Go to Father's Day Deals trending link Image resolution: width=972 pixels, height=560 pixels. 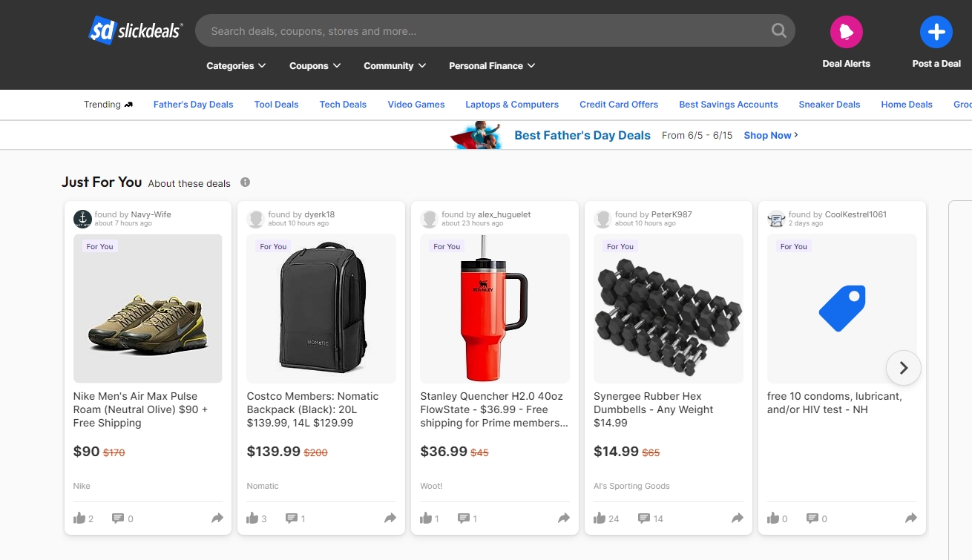(193, 105)
